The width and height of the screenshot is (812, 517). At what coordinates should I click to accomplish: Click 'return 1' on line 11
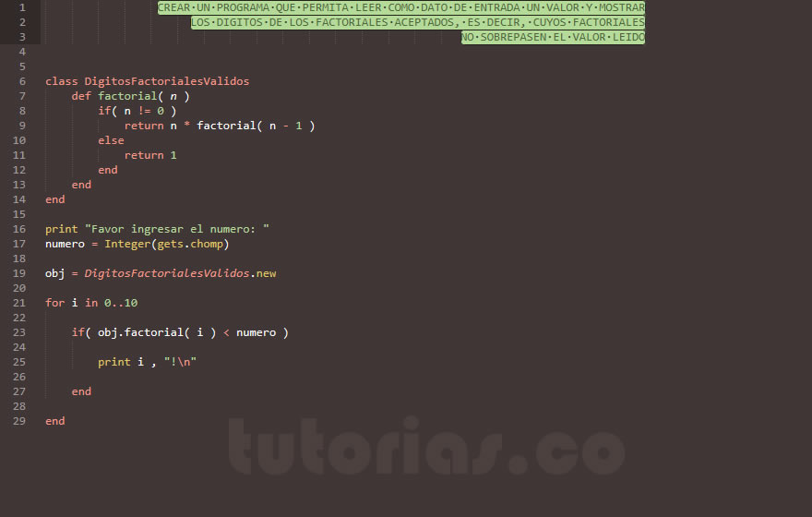pos(150,155)
